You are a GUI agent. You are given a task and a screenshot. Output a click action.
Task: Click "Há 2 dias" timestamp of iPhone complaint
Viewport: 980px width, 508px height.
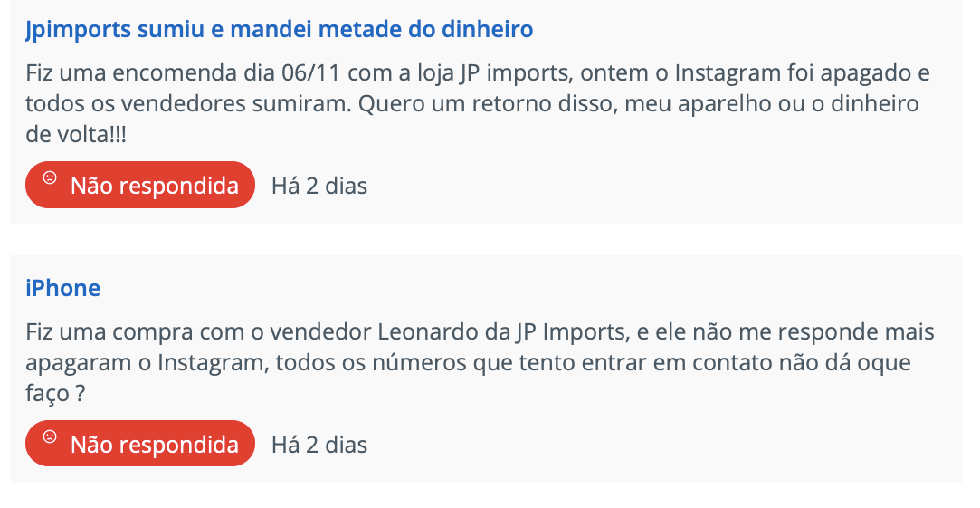(319, 445)
